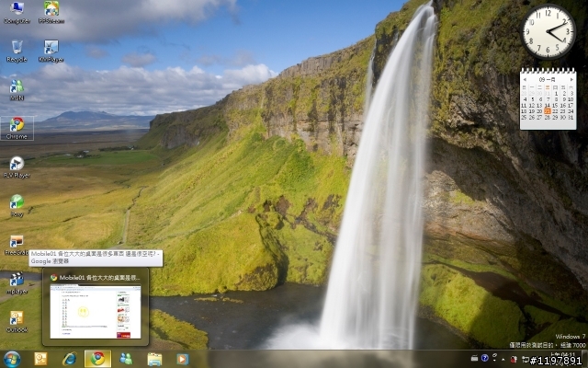The width and height of the screenshot is (588, 368).
Task: Show hidden tray icons arrow
Action: (503, 360)
